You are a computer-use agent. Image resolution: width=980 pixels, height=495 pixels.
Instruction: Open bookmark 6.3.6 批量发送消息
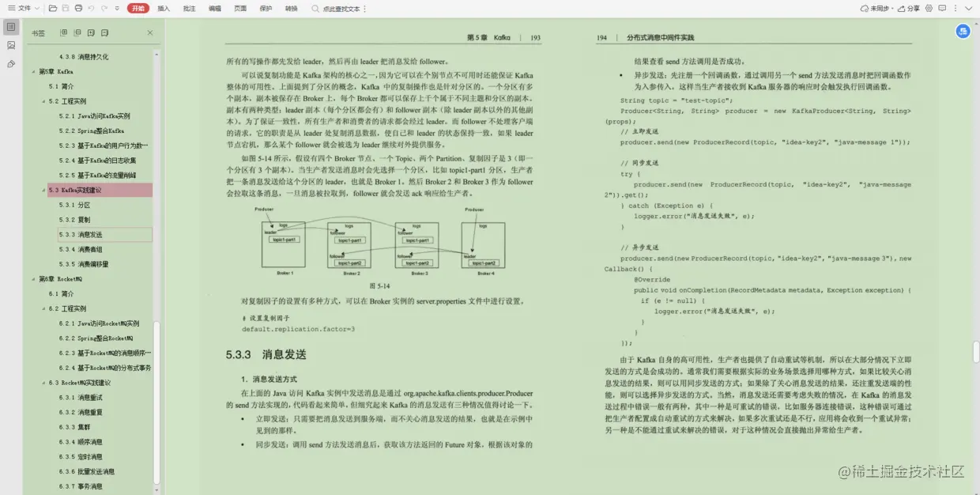click(87, 471)
